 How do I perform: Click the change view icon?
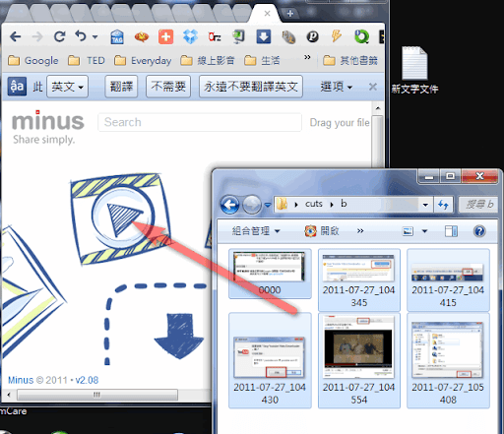[408, 231]
